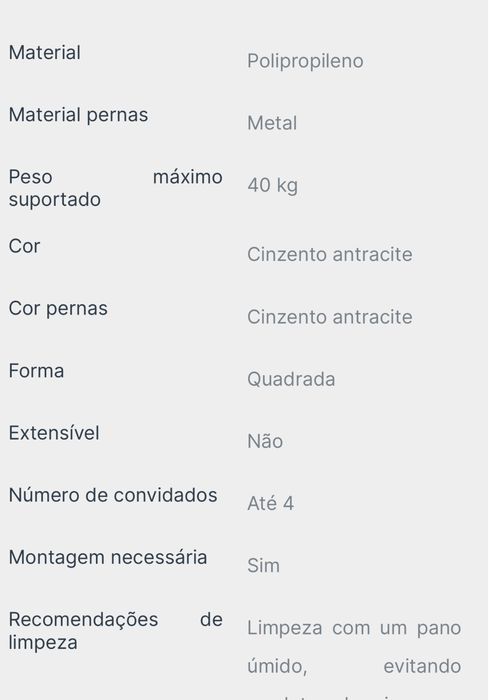Click the Polipropileno value
The width and height of the screenshot is (492, 700).
click(x=305, y=62)
